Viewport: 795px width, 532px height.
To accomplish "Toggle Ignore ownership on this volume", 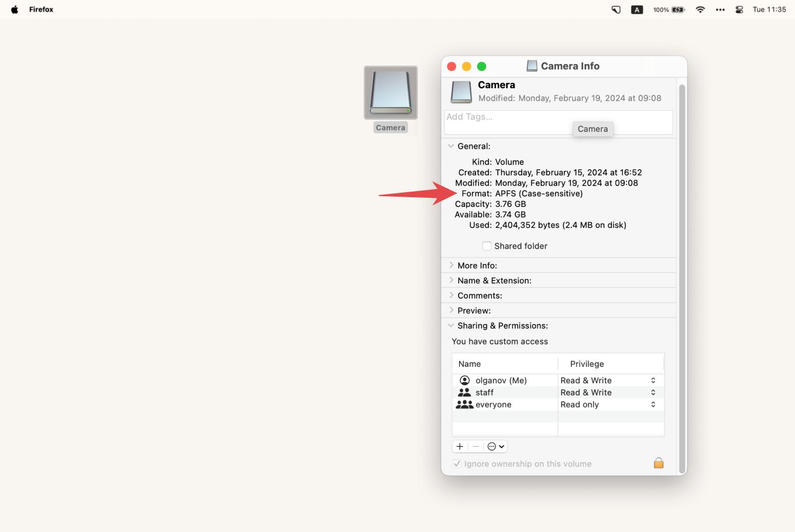I will click(457, 464).
